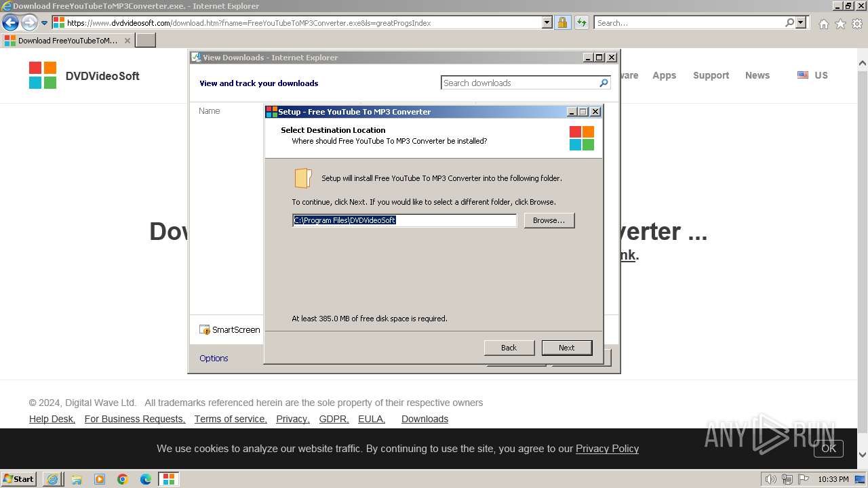Open the recent pages dropdown arrow

click(x=45, y=22)
